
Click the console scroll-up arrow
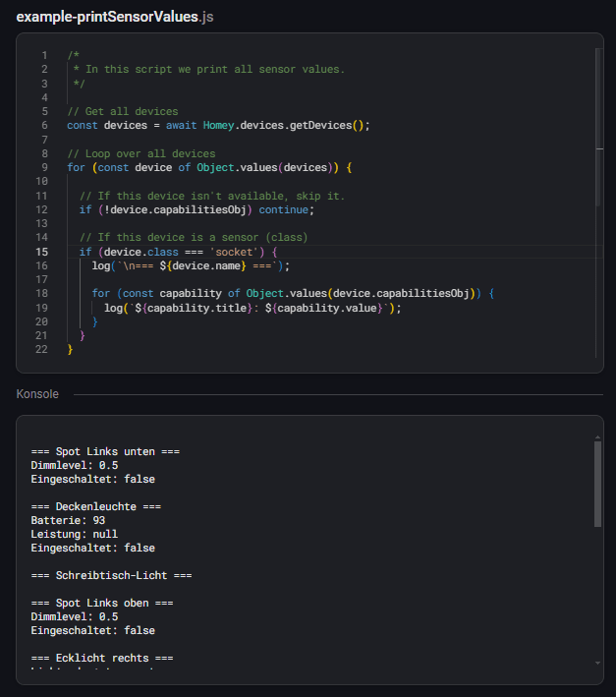(x=597, y=437)
